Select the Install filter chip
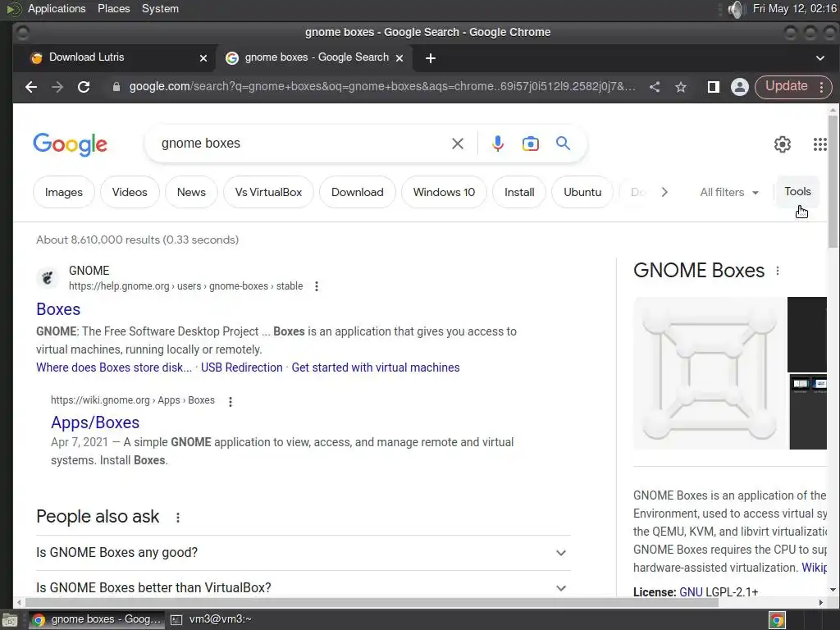The height and width of the screenshot is (630, 840). [x=519, y=192]
